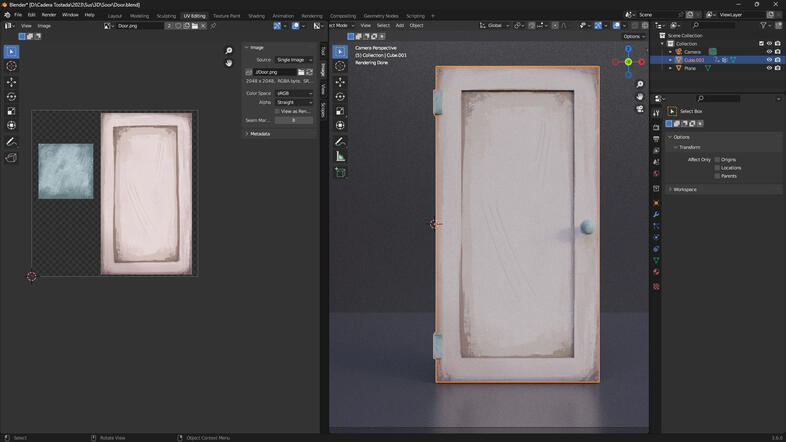Viewport: 786px width, 442px height.
Task: Open the Source dropdown set to Single Image
Action: pos(294,60)
